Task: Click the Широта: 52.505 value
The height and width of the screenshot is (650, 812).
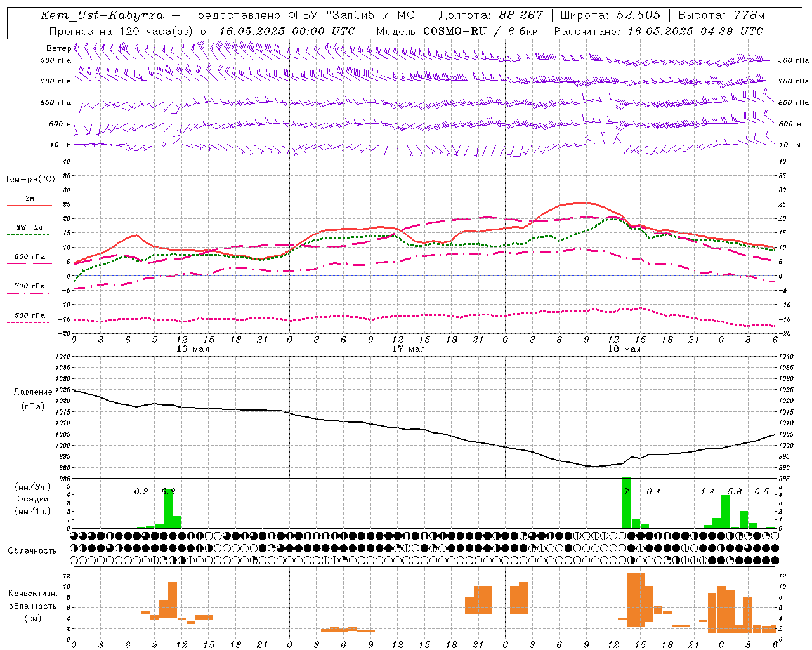Action: [610, 15]
